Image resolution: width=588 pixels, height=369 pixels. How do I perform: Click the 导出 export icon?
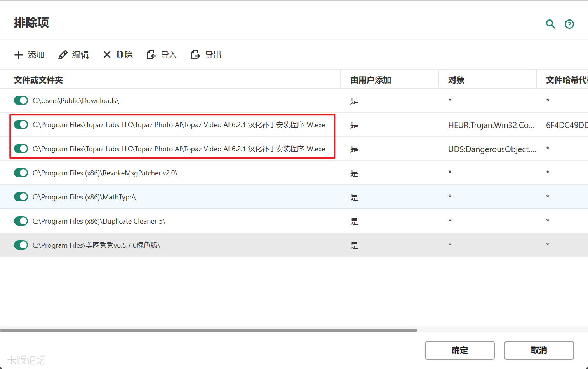[x=195, y=55]
